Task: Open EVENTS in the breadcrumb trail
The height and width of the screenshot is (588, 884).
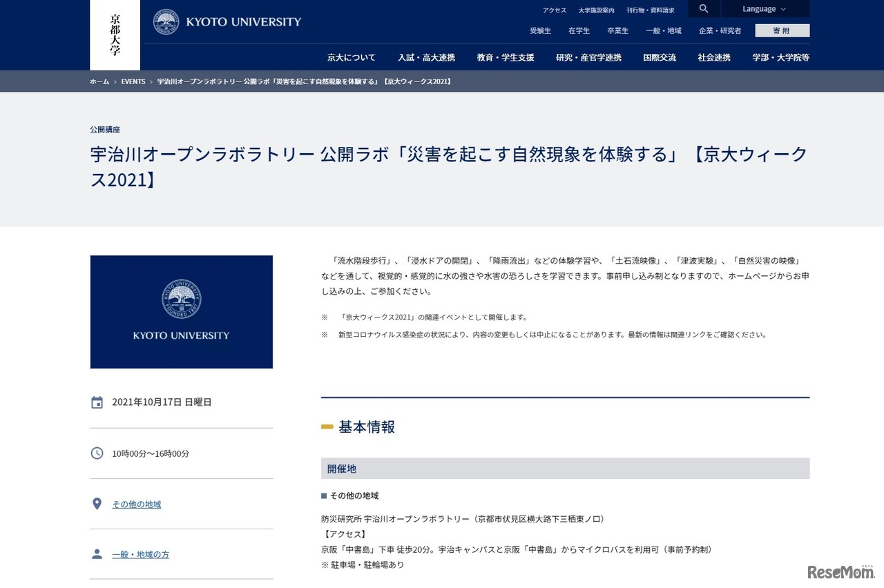Action: pos(133,81)
